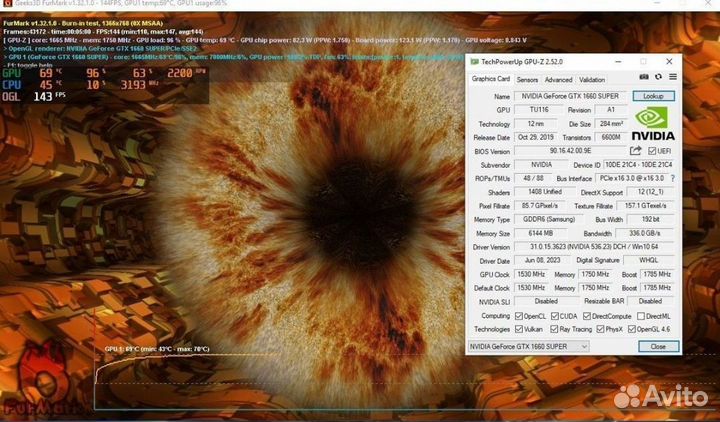Click the Revision value A1
Image resolution: width=720 pixels, height=422 pixels.
pyautogui.click(x=611, y=110)
